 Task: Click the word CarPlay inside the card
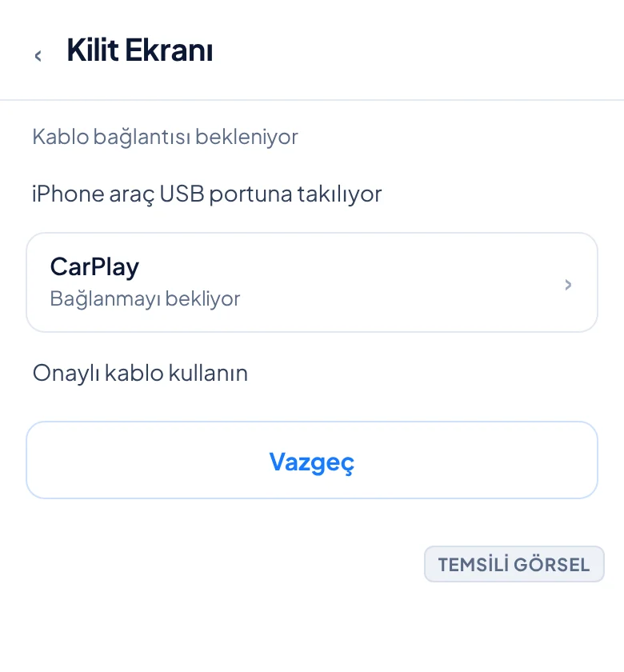[x=94, y=267]
